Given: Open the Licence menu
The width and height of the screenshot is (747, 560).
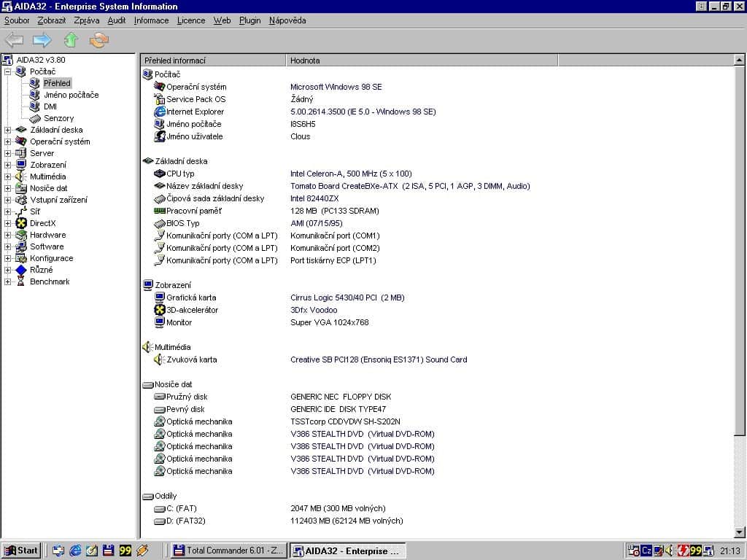Looking at the screenshot, I should point(191,20).
